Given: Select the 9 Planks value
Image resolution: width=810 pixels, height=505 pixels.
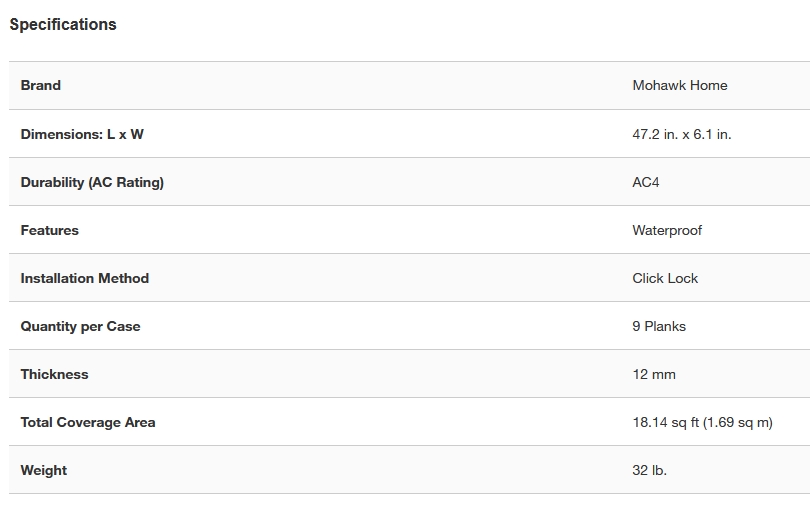Looking at the screenshot, I should 659,326.
